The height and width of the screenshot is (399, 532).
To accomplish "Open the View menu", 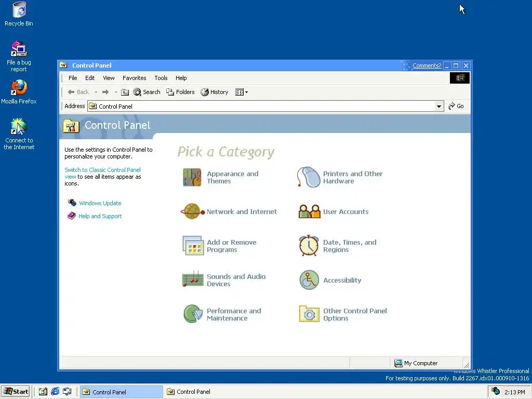I will coord(109,78).
